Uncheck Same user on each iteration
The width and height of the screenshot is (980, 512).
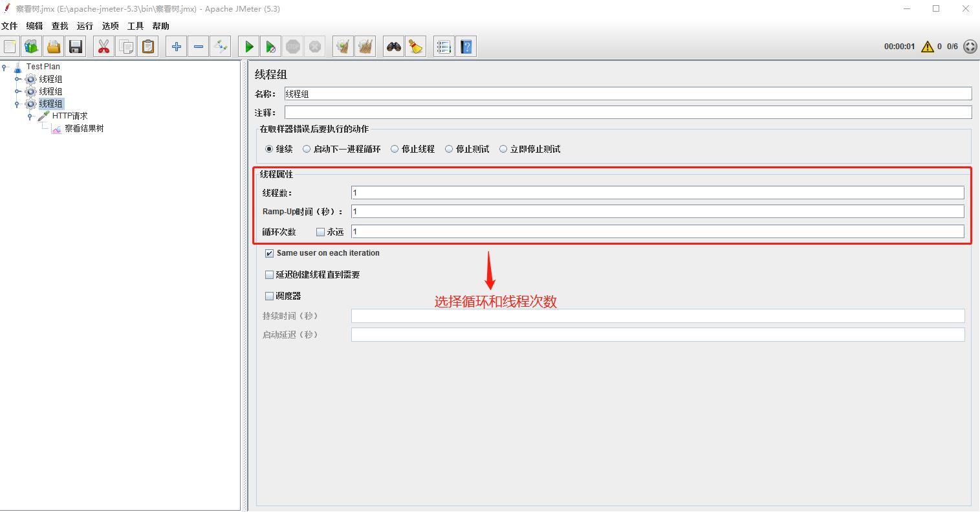270,253
